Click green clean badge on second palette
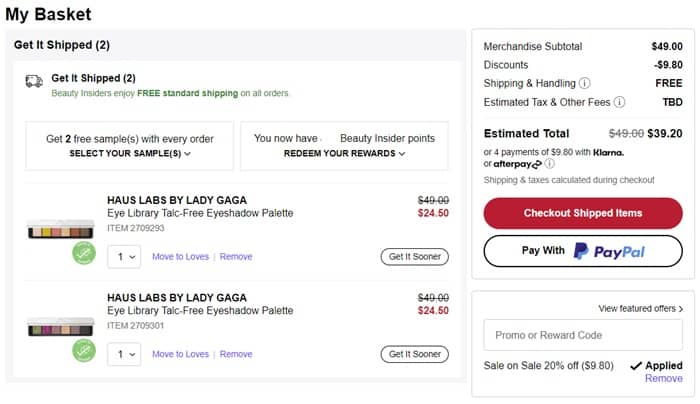 pyautogui.click(x=85, y=350)
